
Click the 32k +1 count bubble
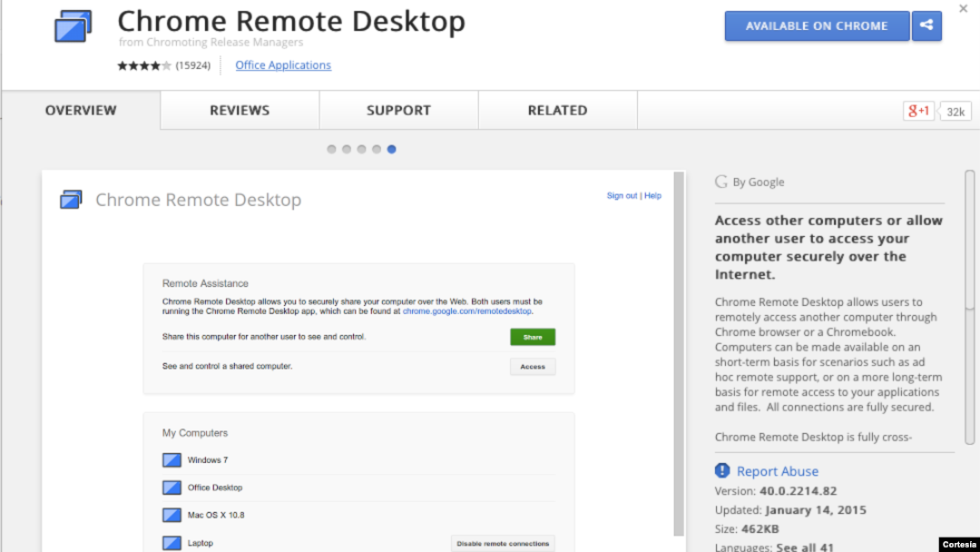955,112
